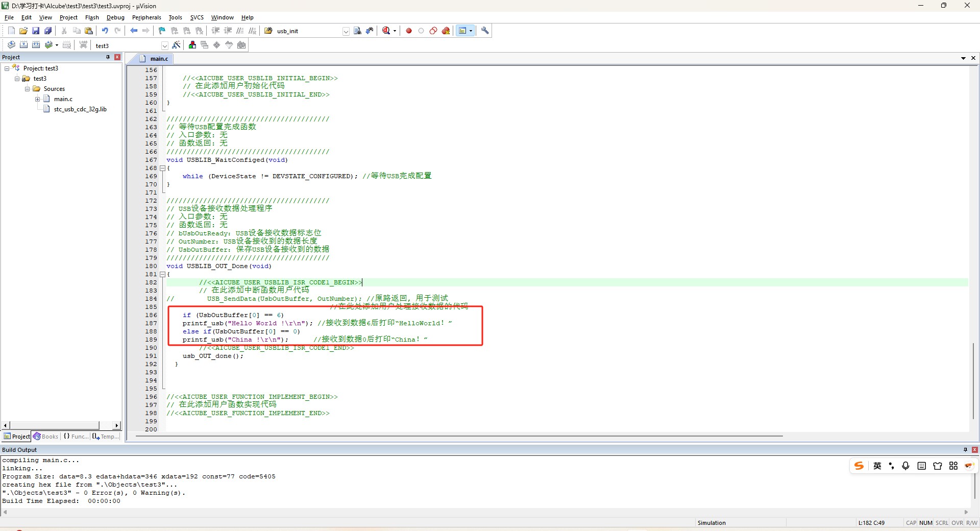Switch to the Books tab
Screen dimensions: 980x531
[x=46, y=437]
